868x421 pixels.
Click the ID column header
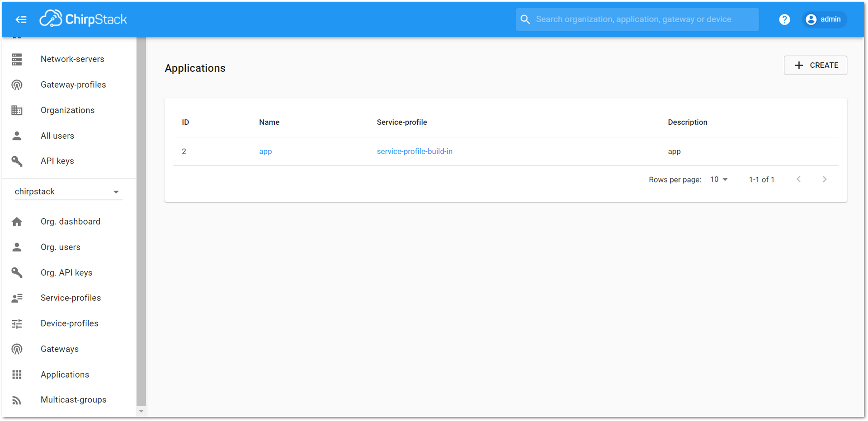(185, 122)
